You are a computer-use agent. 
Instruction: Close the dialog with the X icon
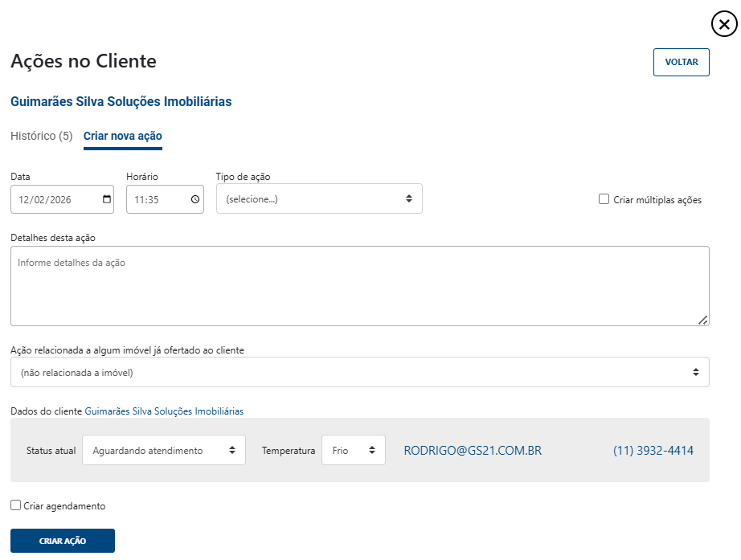(x=724, y=25)
